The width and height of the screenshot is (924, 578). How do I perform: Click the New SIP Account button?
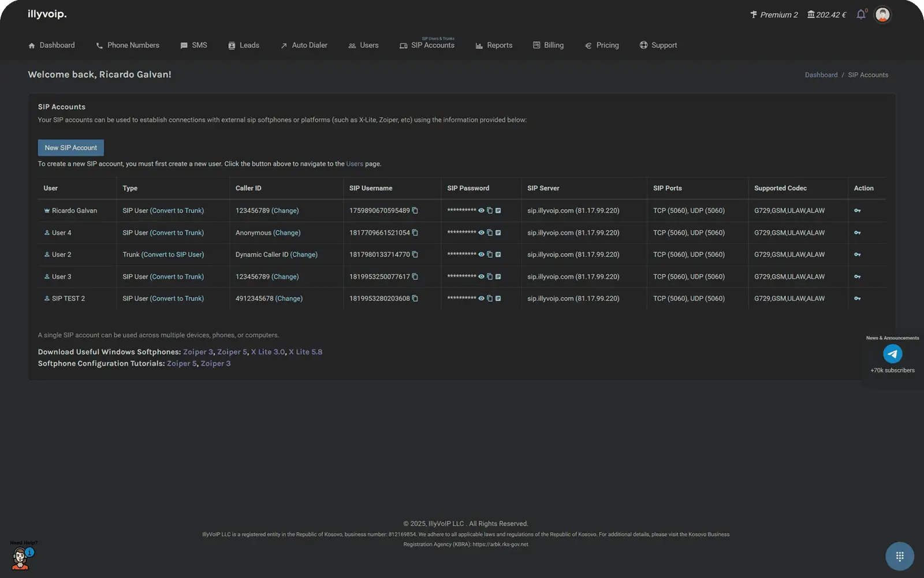pos(70,148)
